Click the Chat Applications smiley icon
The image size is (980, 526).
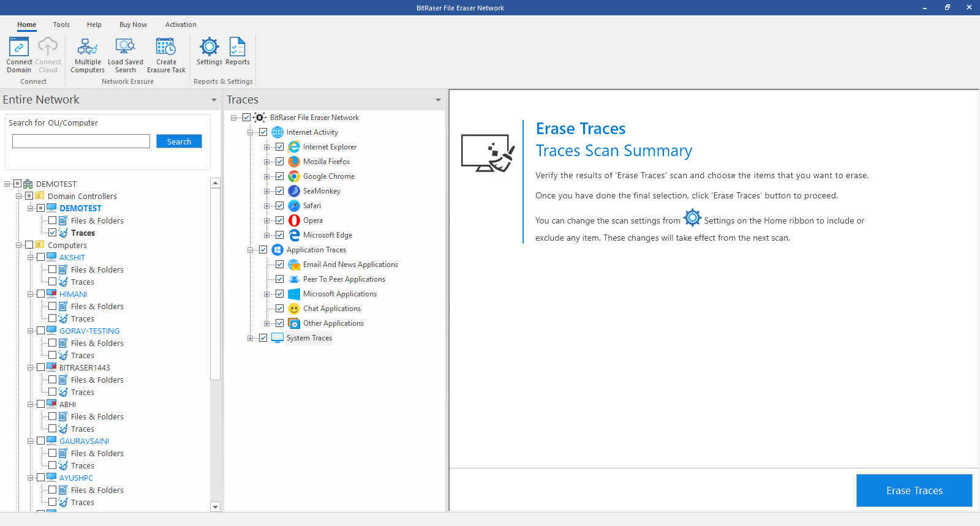[294, 309]
